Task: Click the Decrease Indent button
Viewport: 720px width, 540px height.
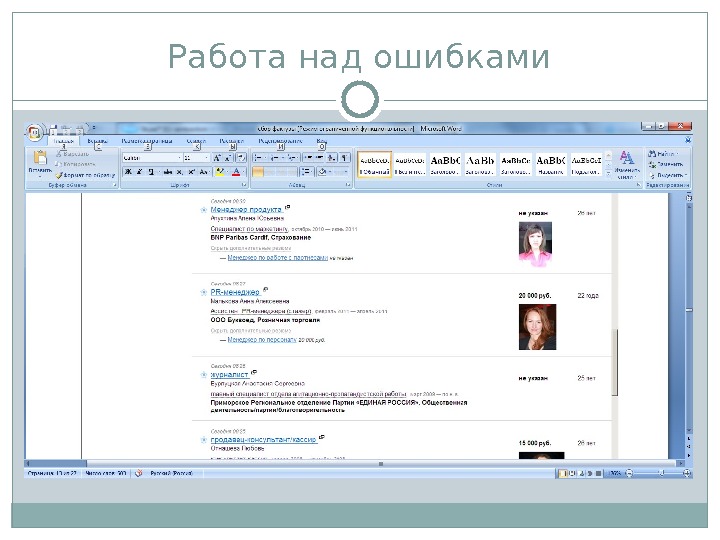Action: [308, 158]
